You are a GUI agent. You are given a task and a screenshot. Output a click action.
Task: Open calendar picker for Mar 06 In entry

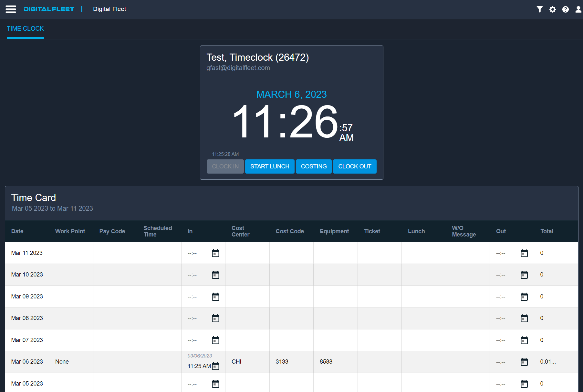coord(216,366)
